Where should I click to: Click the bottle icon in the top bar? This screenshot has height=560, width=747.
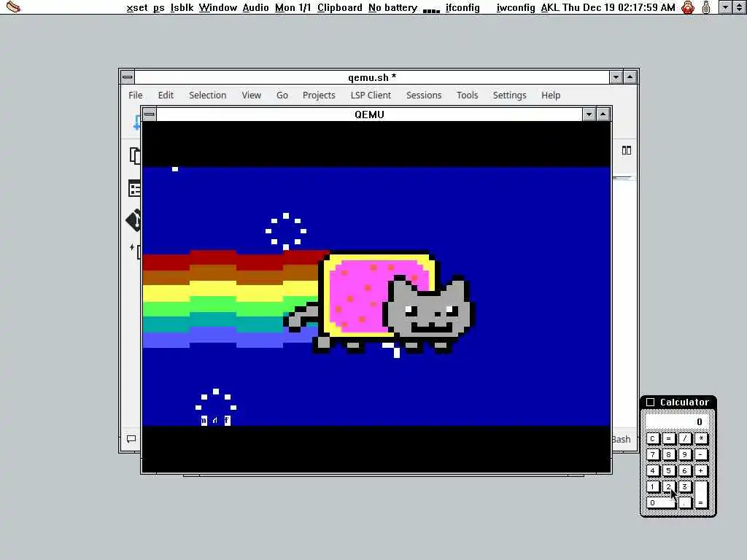706,7
